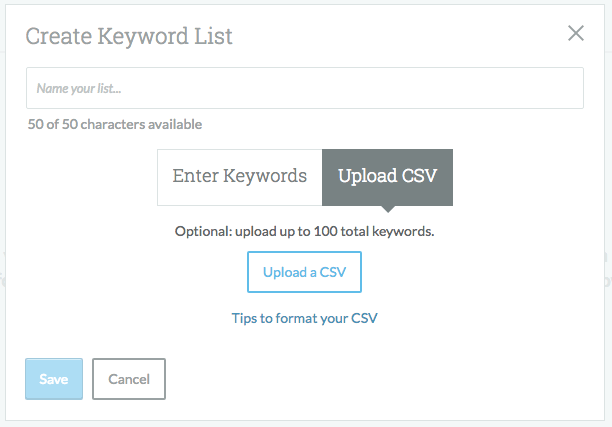Click the Create Keyword List heading
The image size is (612, 427).
(x=129, y=36)
